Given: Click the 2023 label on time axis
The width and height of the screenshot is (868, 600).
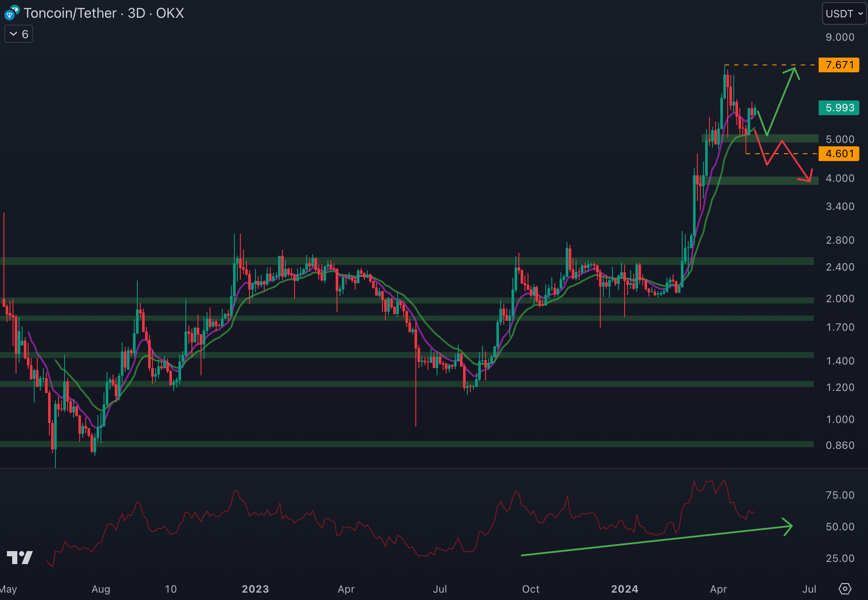Looking at the screenshot, I should (255, 589).
